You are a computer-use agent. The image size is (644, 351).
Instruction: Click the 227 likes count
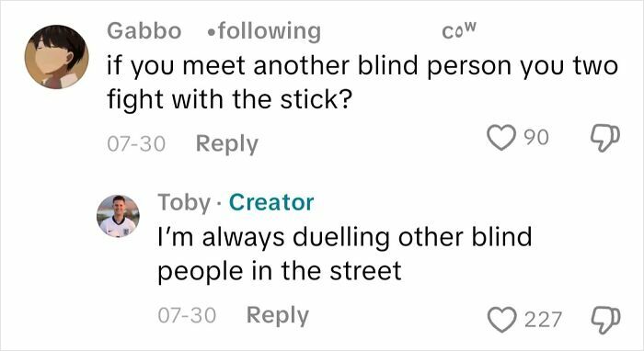[x=543, y=320]
